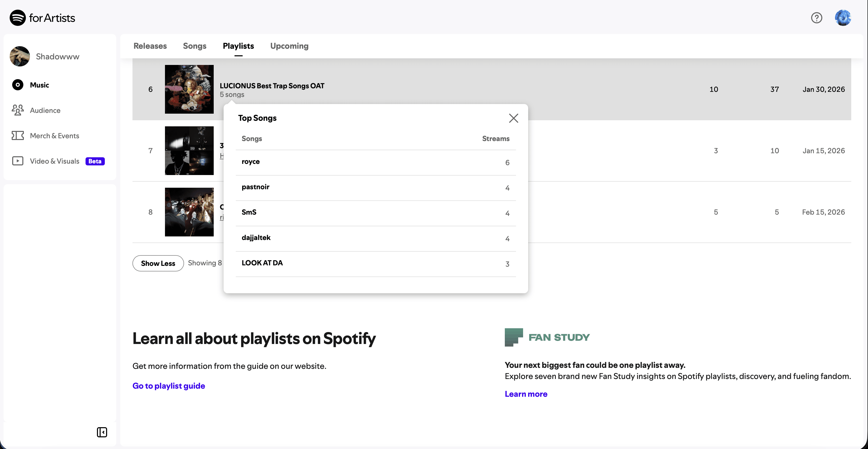Click the Audience people icon
868x449 pixels.
pyautogui.click(x=18, y=110)
